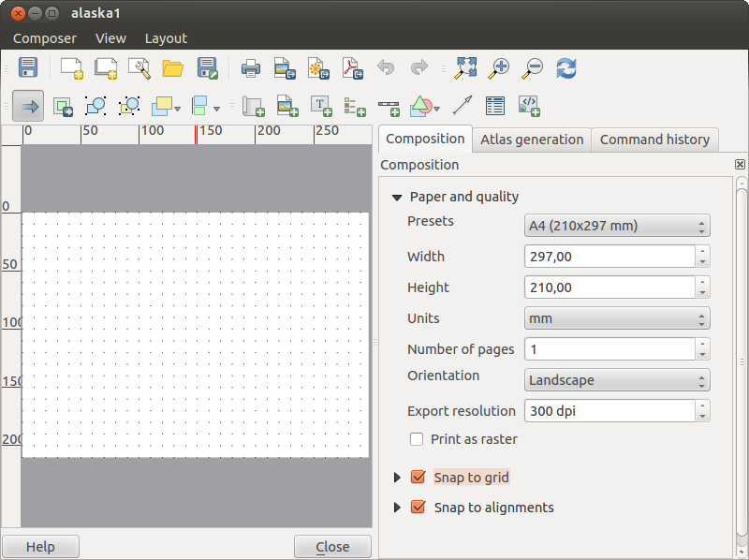Open the Composer Manager wrench icon

point(140,67)
